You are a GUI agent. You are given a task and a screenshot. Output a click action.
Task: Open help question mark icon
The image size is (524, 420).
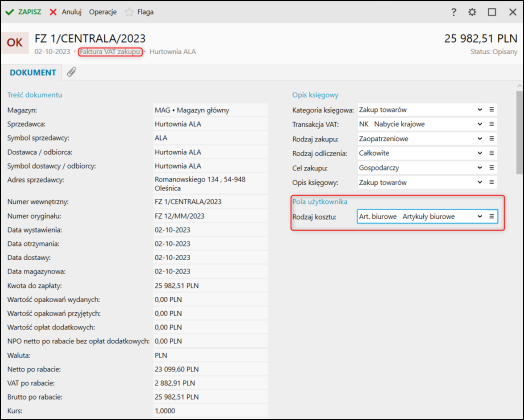tap(453, 12)
